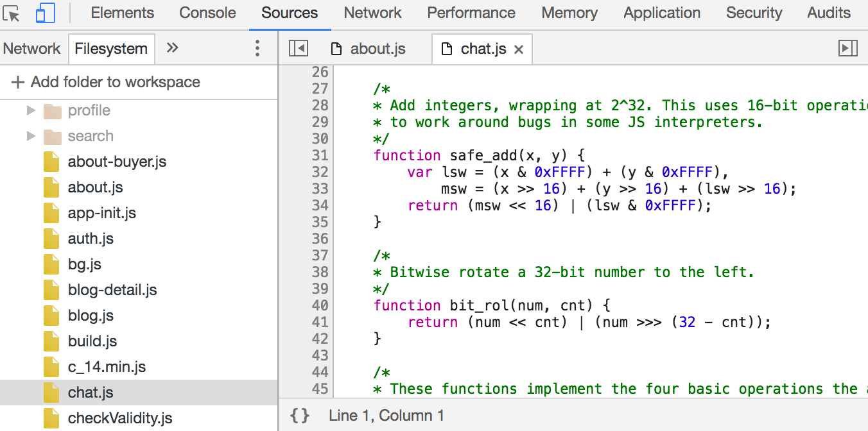Click the plus icon to add folder
Screen dimensions: 868x431
click(x=18, y=82)
